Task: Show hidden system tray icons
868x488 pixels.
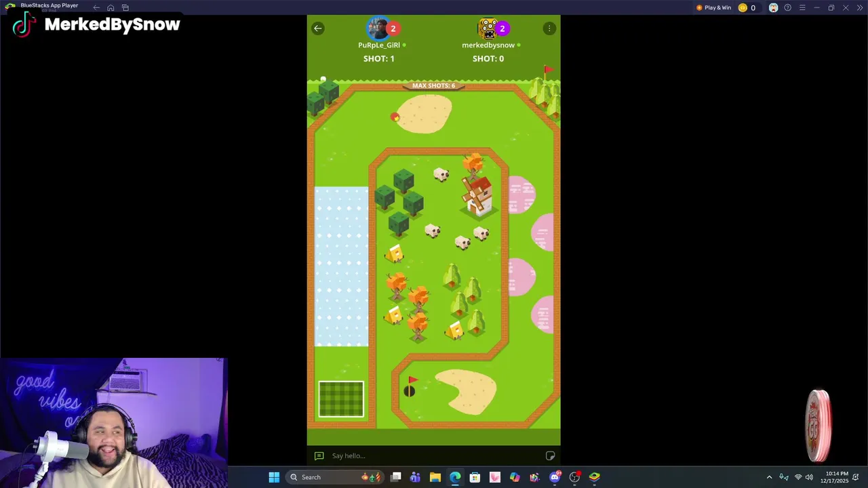Action: pos(769,477)
